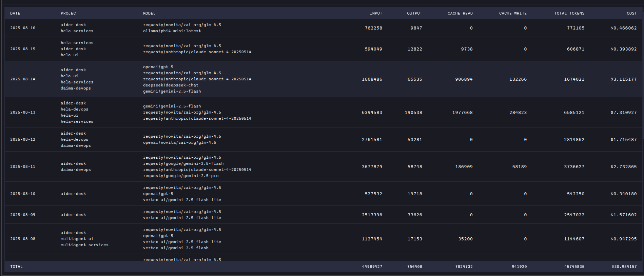The height and width of the screenshot is (276, 644).
Task: Select the 2025-08-11 date cell
Action: tap(23, 166)
